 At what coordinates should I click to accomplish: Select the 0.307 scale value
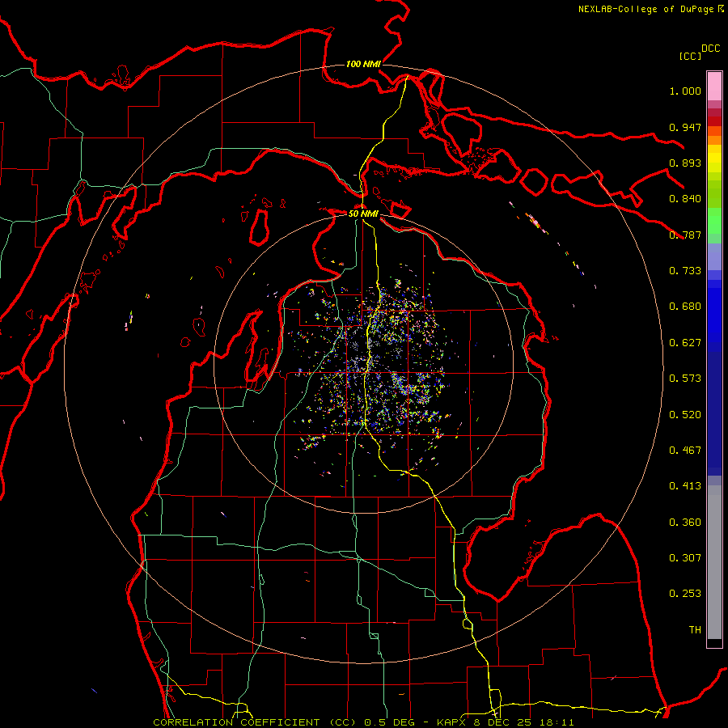685,558
